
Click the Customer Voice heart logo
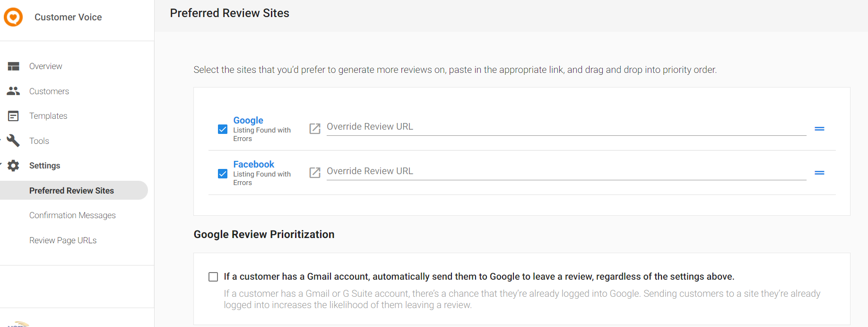13,17
